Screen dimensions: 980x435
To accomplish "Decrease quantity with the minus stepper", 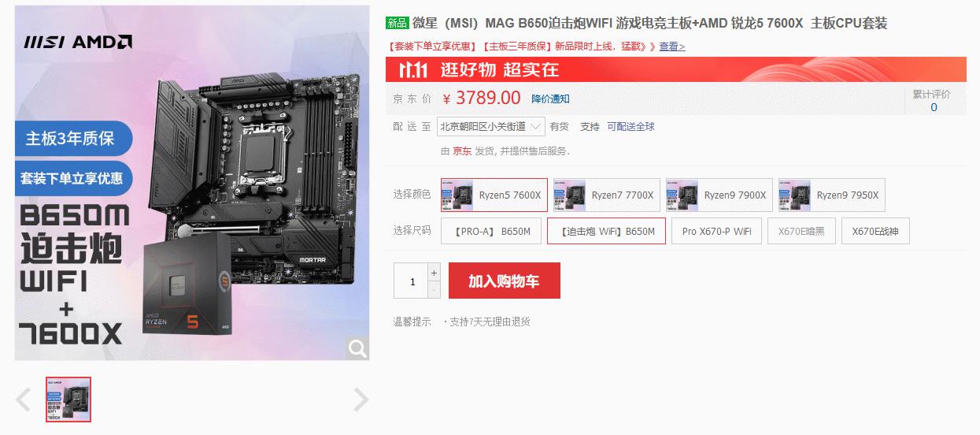I will pyautogui.click(x=434, y=290).
